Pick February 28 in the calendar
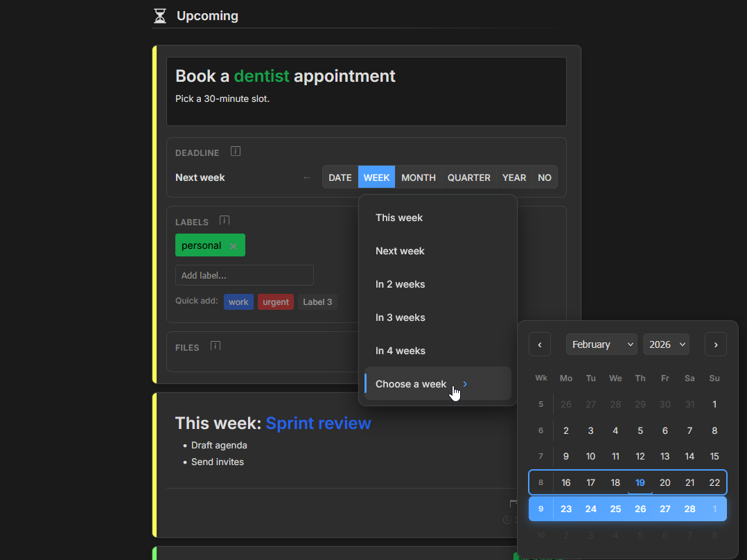Image resolution: width=747 pixels, height=560 pixels. [x=690, y=509]
